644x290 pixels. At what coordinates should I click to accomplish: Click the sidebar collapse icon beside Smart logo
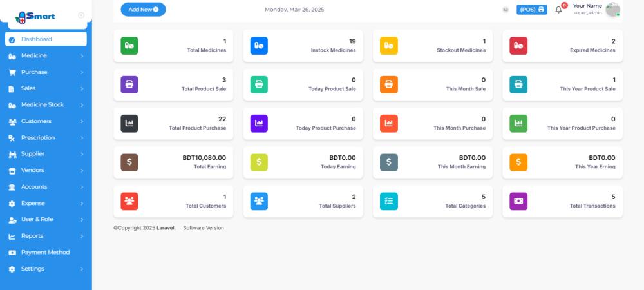pyautogui.click(x=81, y=15)
